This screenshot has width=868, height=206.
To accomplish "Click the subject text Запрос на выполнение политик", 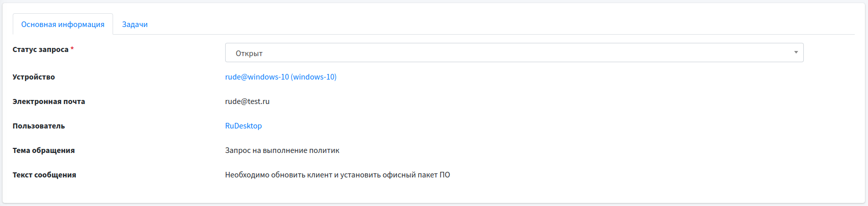I will click(x=282, y=150).
